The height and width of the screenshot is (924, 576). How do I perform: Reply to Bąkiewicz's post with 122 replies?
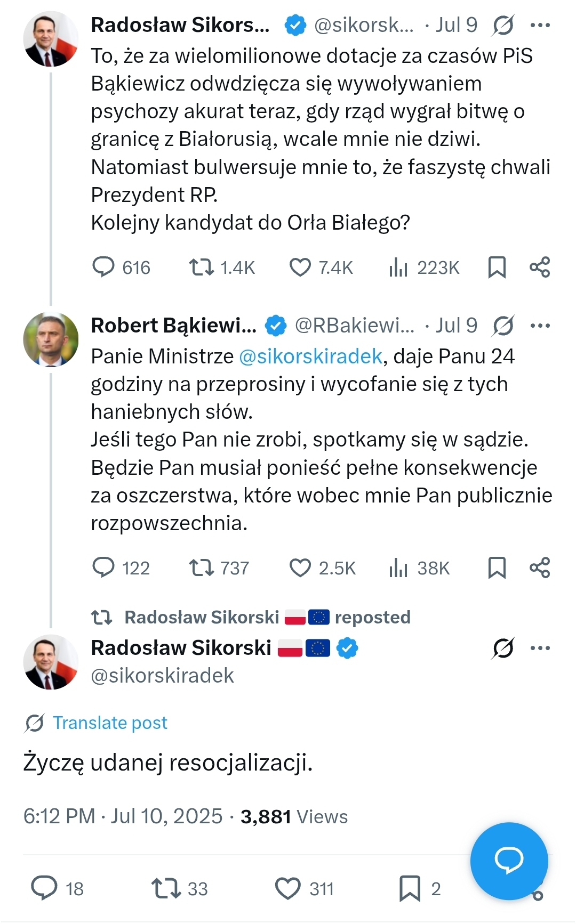[x=103, y=568]
